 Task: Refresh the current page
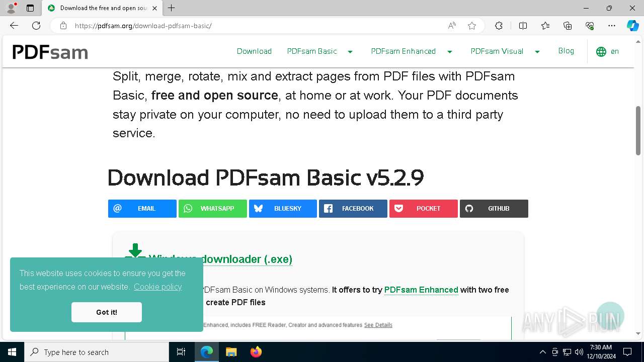(36, 26)
